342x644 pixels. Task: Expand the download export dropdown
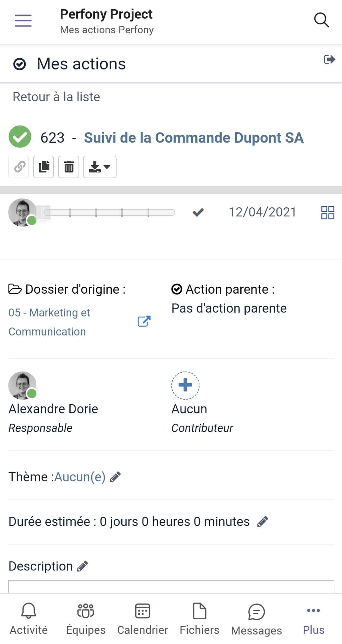(100, 167)
